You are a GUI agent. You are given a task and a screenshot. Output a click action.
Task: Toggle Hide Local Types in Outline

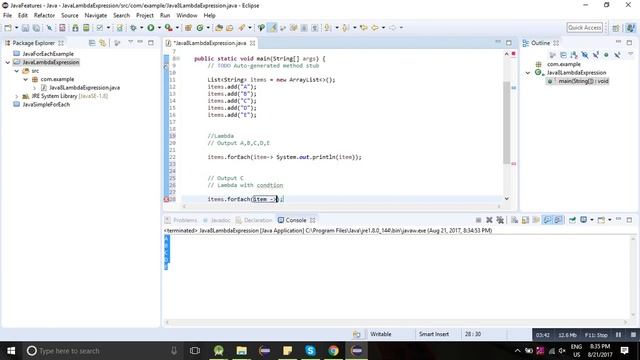[617, 55]
